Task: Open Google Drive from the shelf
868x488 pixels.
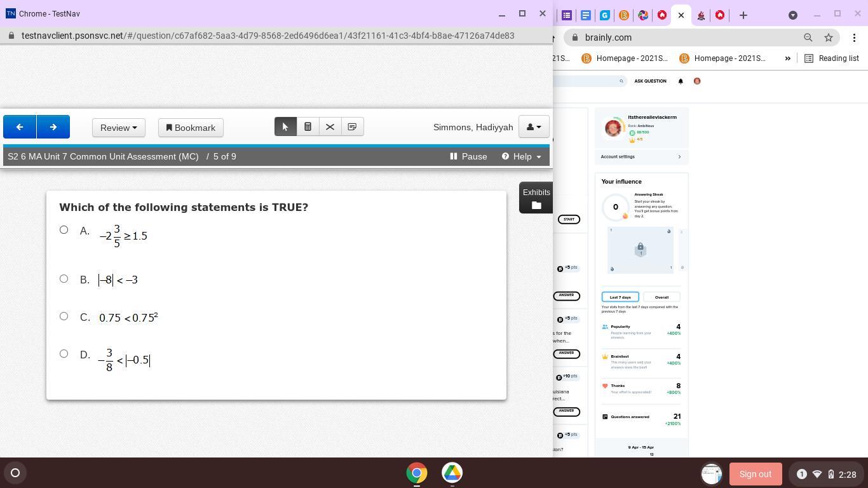Action: pos(452,473)
